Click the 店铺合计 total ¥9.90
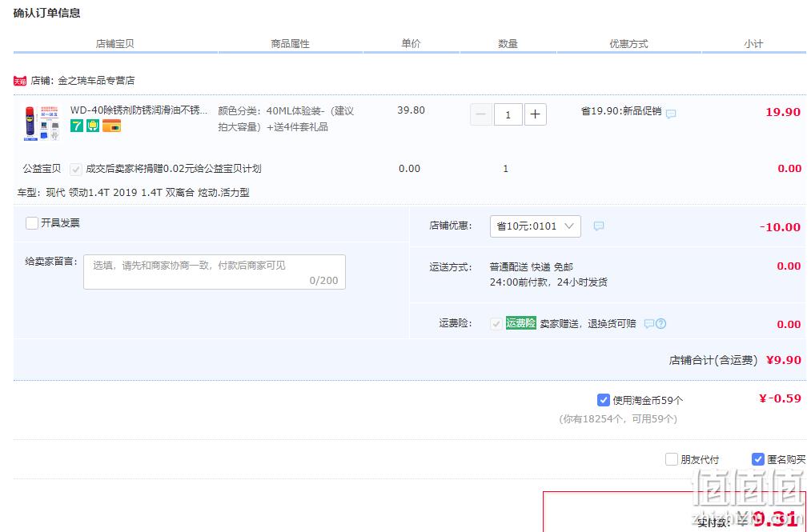Viewport: 811px width, 532px height. tap(784, 360)
